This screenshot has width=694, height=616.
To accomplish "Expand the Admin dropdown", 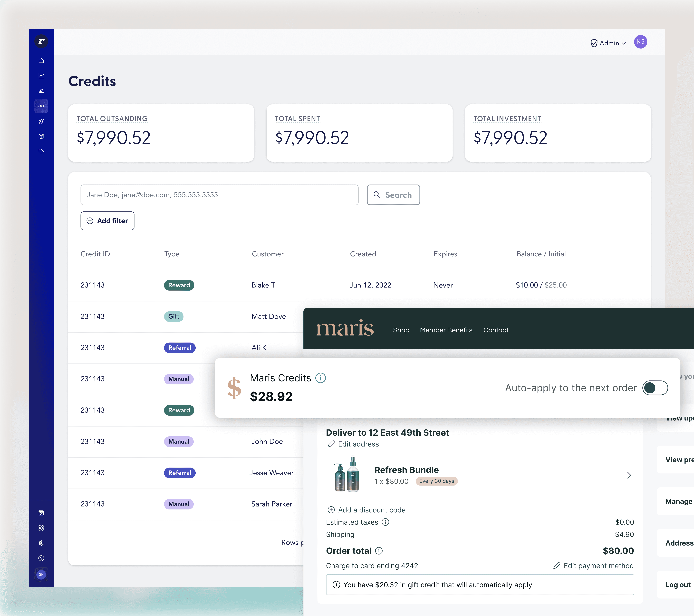I will (x=608, y=43).
